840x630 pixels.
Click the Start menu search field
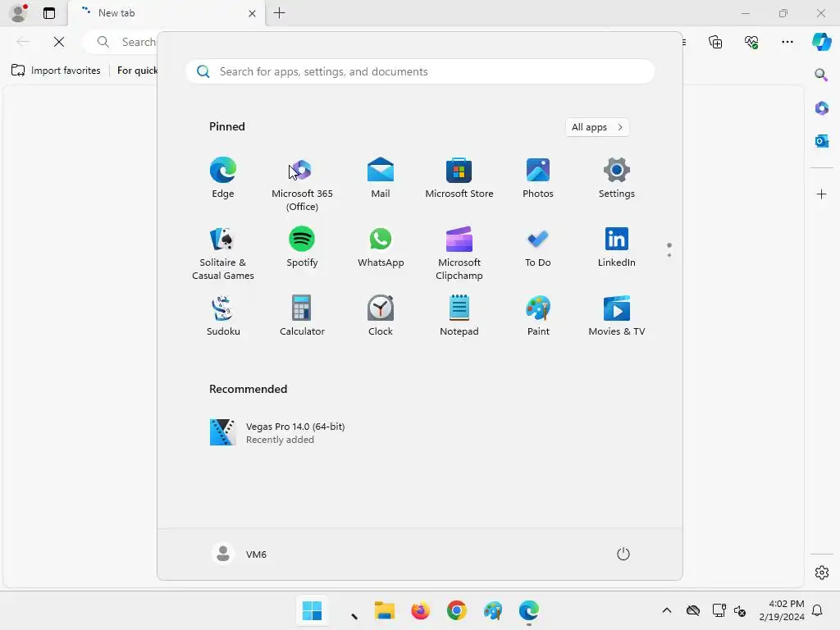pos(420,72)
